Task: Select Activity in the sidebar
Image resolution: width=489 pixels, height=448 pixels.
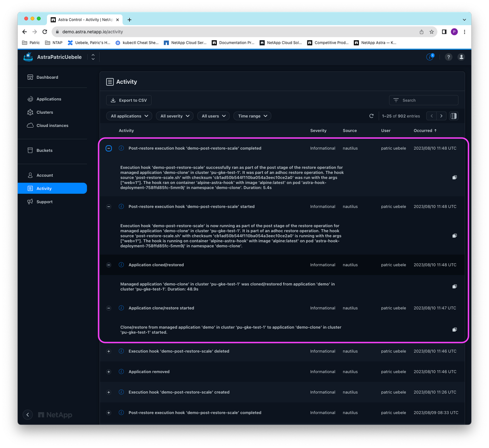Action: tap(52, 189)
